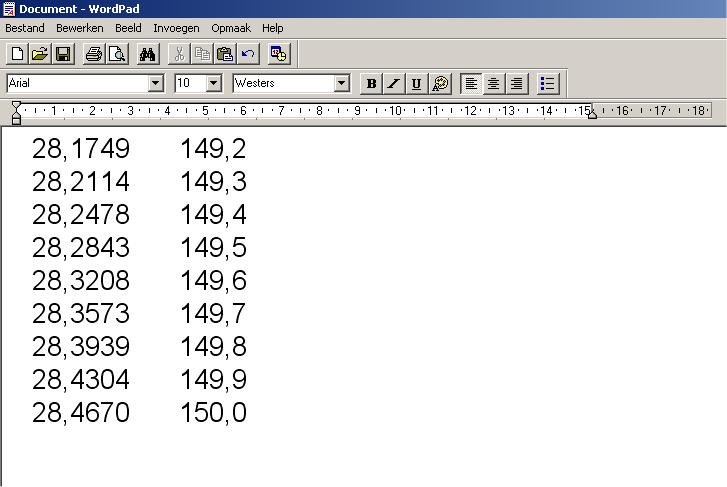Insert date and time from the toolbar
Viewport: 727px width, 487px height.
point(279,54)
